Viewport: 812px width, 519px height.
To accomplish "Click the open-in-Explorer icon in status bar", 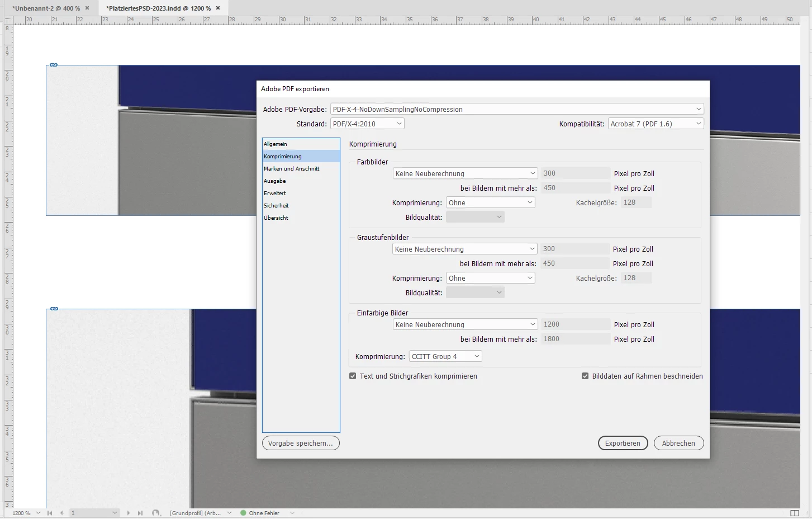I will (156, 513).
